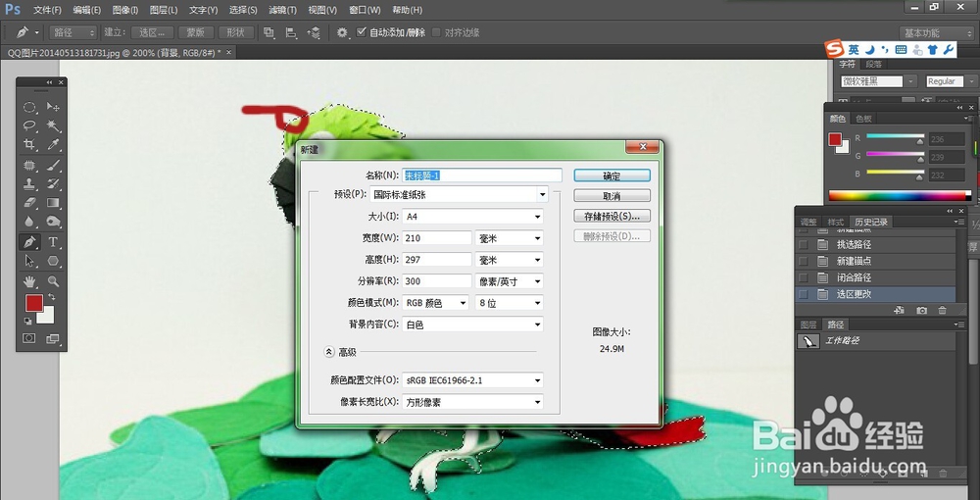This screenshot has height=500, width=980.
Task: Create new document from current state
Action: 900,310
